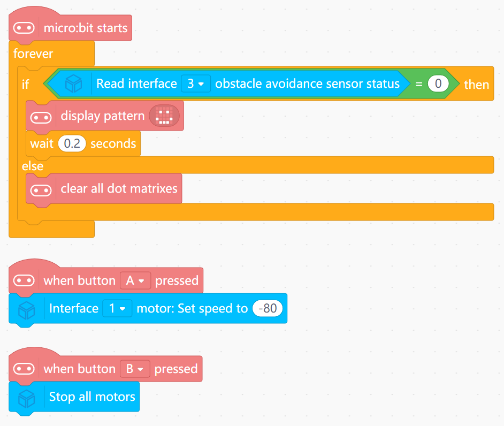Image resolution: width=504 pixels, height=426 pixels.
Task: Open the button B selector dropdown
Action: point(135,369)
